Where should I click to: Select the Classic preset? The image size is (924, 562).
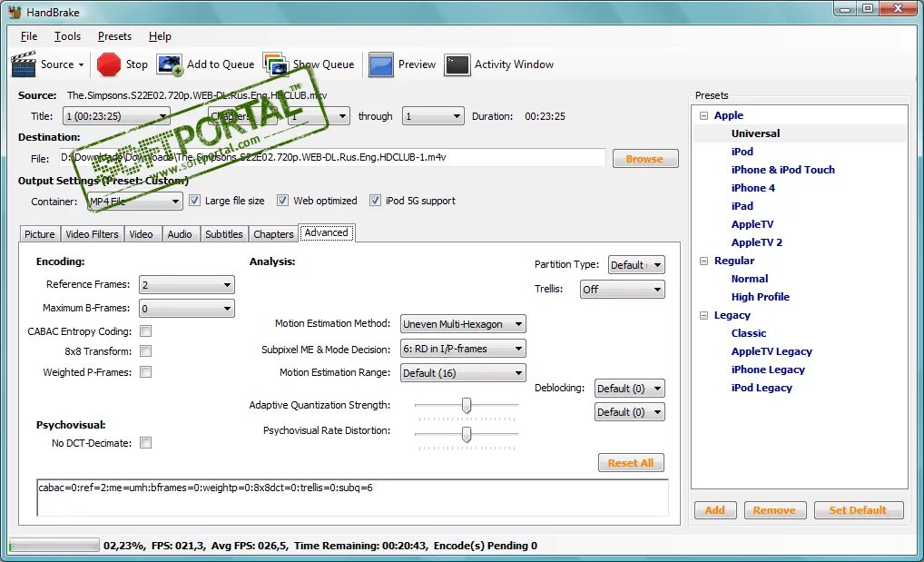pos(749,333)
